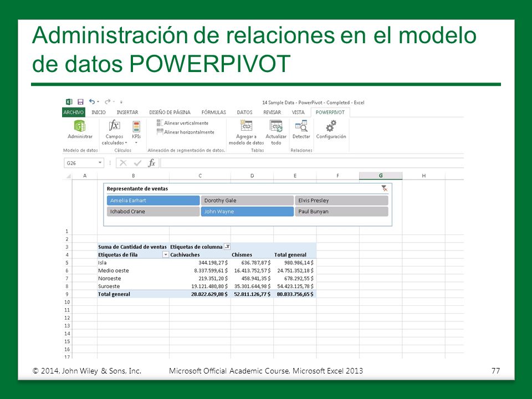
Task: Open the Insert Function fx dialog
Action: tap(152, 163)
